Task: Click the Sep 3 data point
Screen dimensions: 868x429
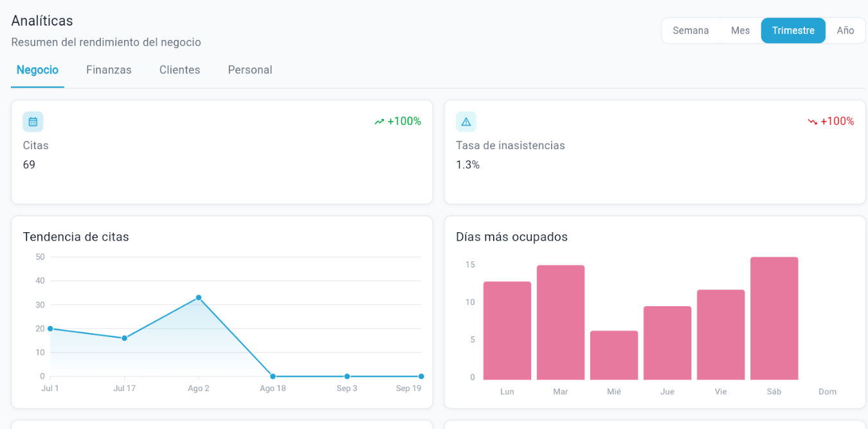Action: pos(347,376)
